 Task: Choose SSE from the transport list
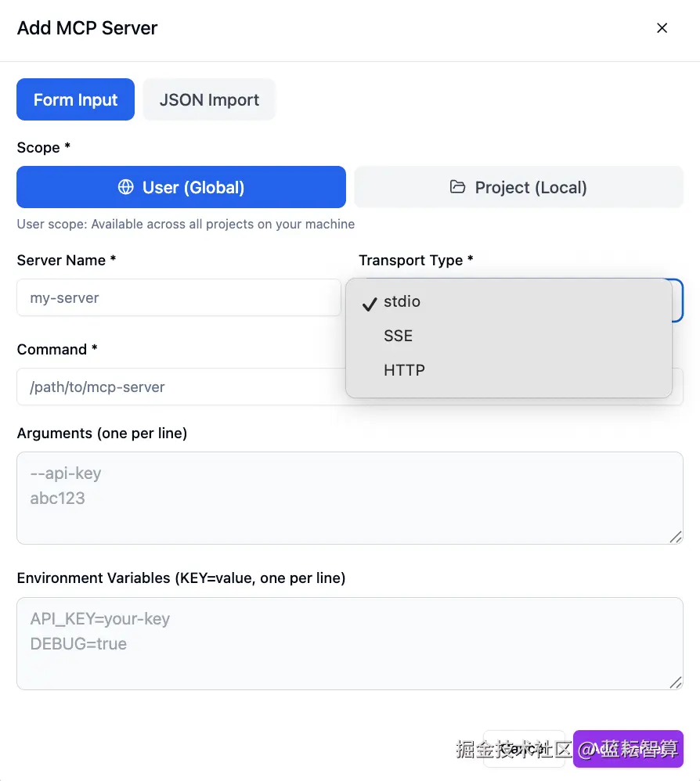tap(398, 336)
